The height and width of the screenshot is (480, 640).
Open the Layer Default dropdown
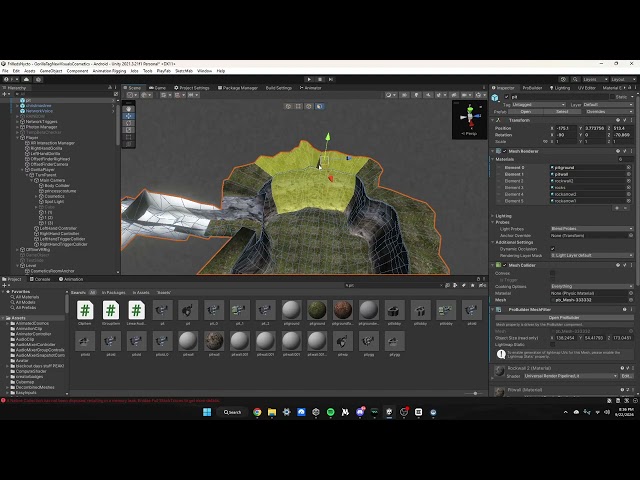click(608, 104)
